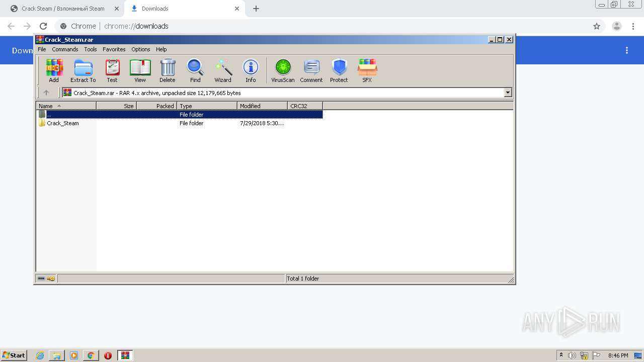
Task: Start VirusScan on the archive
Action: point(283,70)
